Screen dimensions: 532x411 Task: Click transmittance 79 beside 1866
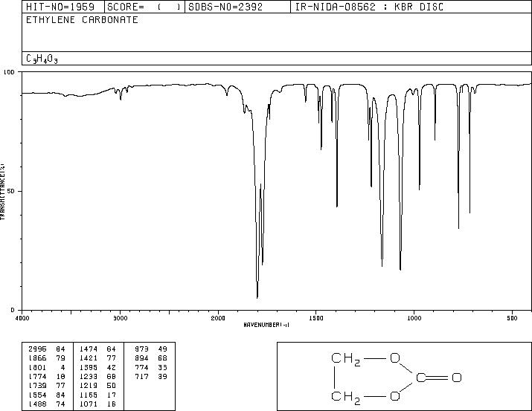pyautogui.click(x=60, y=358)
